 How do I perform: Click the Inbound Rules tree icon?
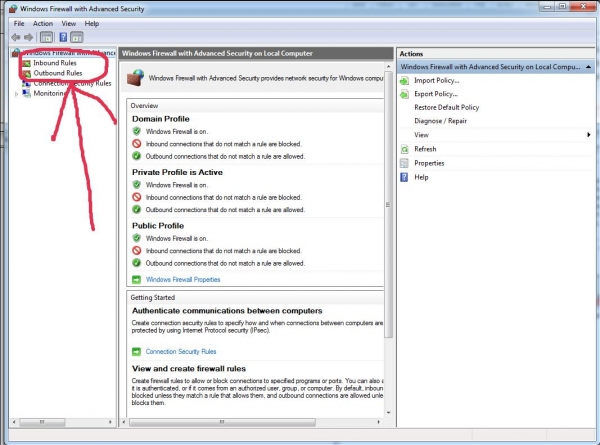(26, 63)
